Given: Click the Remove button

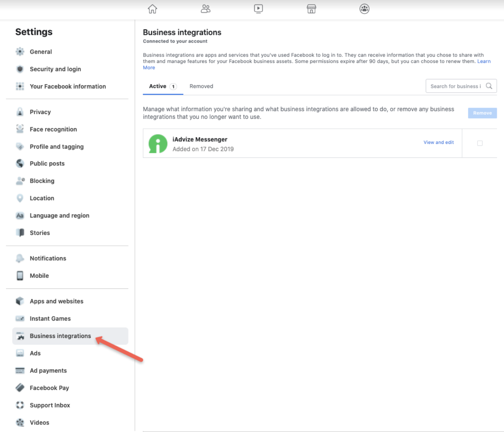Looking at the screenshot, I should coord(482,113).
